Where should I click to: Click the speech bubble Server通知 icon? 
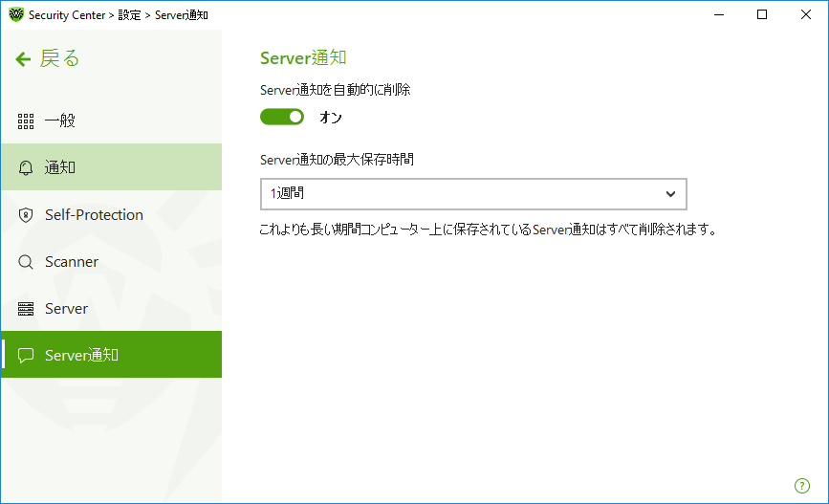pyautogui.click(x=26, y=356)
